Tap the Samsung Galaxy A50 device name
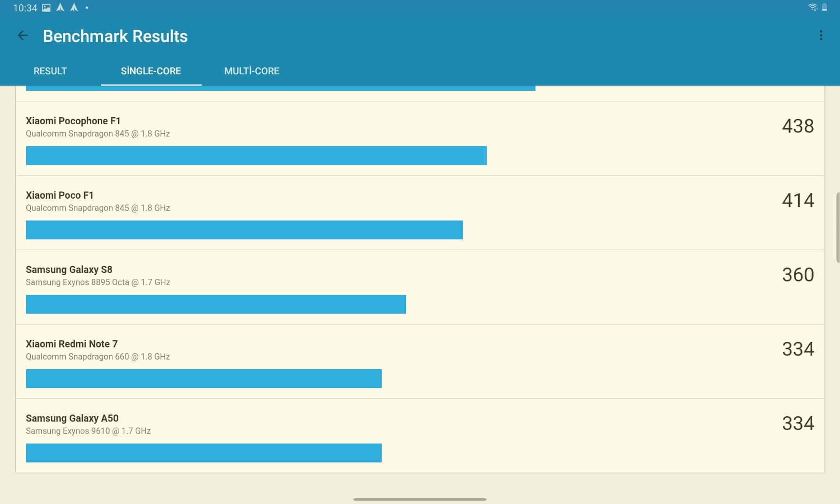The width and height of the screenshot is (840, 504). pos(72,418)
